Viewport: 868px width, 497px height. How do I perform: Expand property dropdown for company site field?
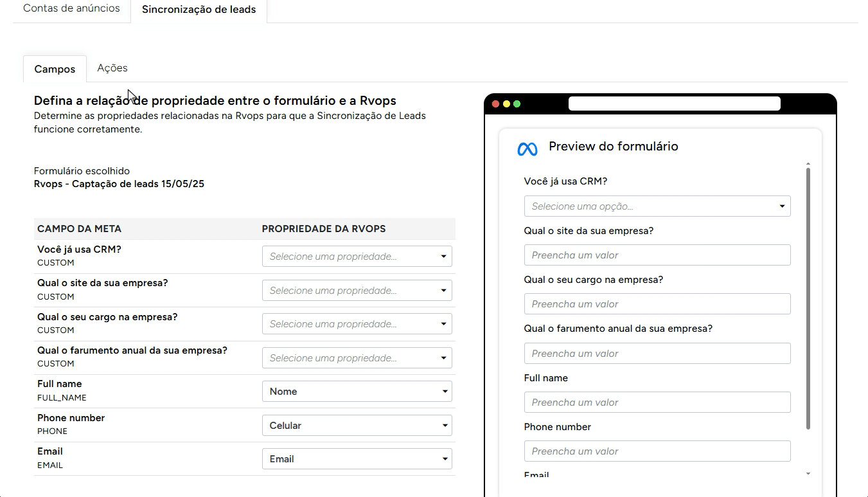pos(357,291)
